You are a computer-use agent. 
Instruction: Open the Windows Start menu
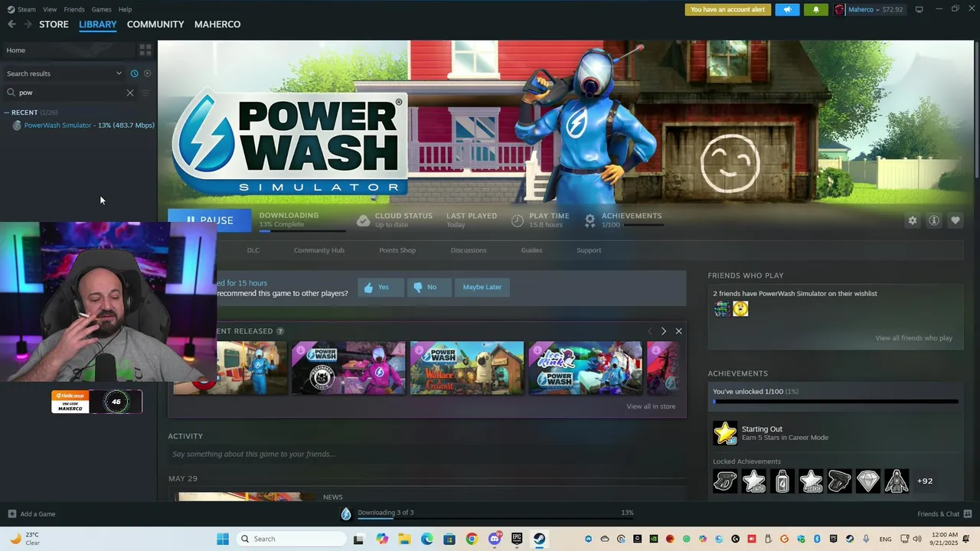[223, 539]
